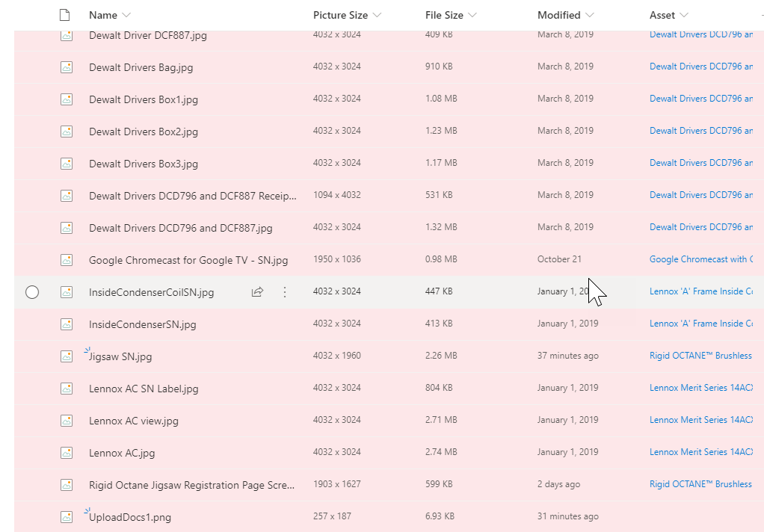Select the InsideCondenserCoilSN.jpg row circle

click(x=32, y=292)
